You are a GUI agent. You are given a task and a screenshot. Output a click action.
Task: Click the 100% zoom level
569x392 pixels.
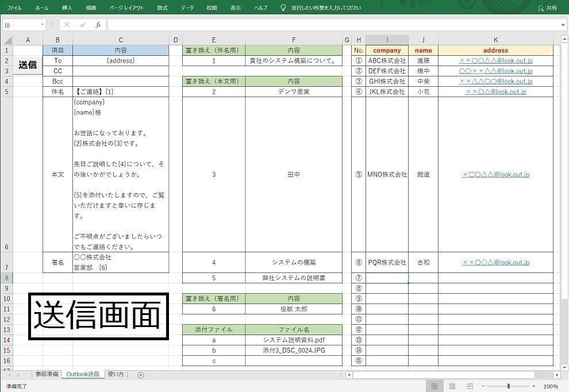(551, 386)
